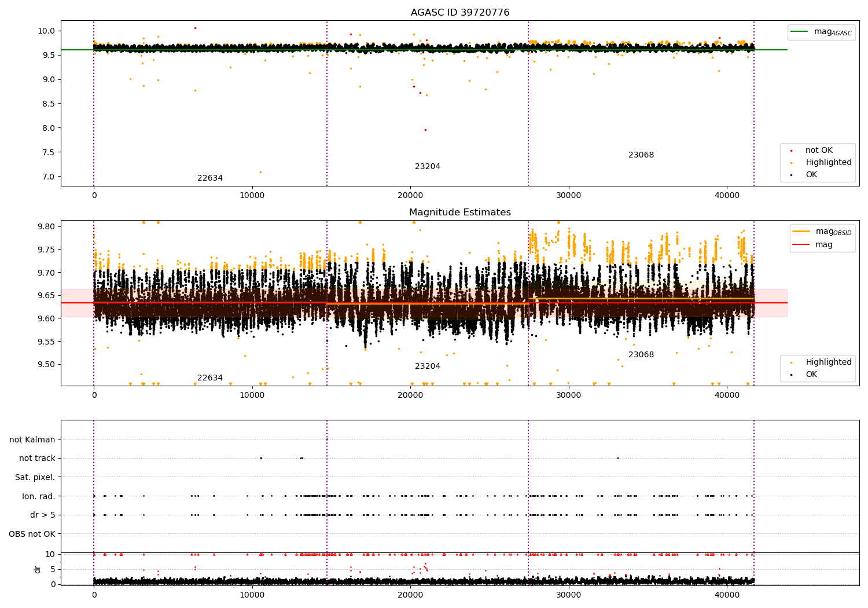Click the 40000 x-tick of bottom plot
Viewport: 868px width, 608px height.
727,595
